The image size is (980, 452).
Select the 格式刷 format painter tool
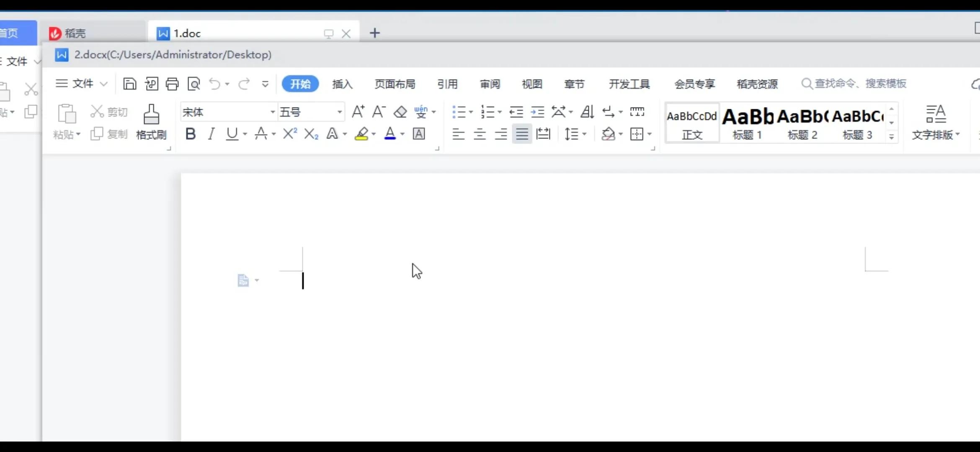point(151,121)
